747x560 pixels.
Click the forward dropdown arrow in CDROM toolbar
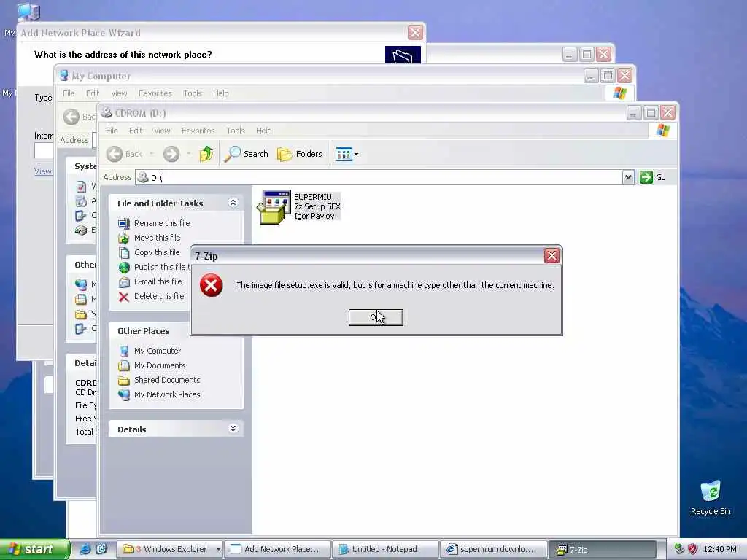[x=189, y=154]
